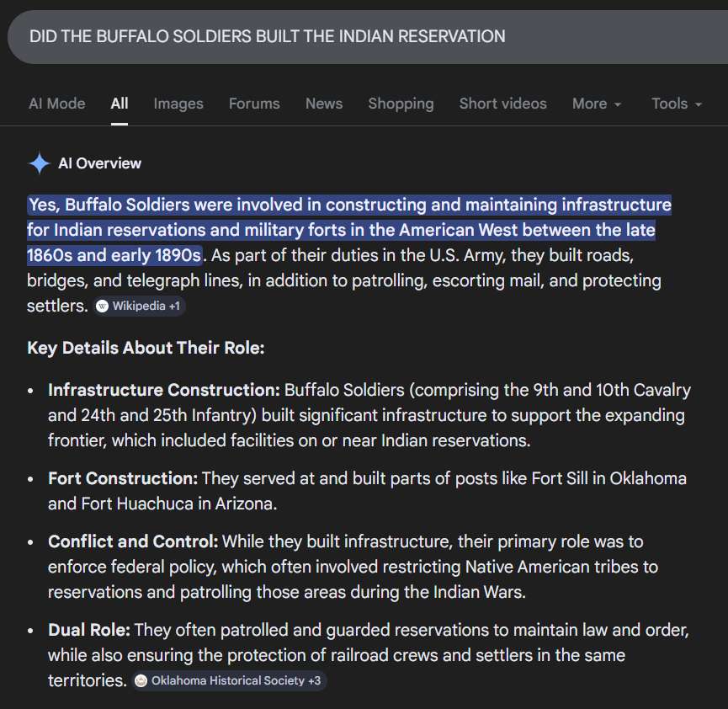The image size is (728, 709).
Task: Open the Forums tab
Action: 254,104
